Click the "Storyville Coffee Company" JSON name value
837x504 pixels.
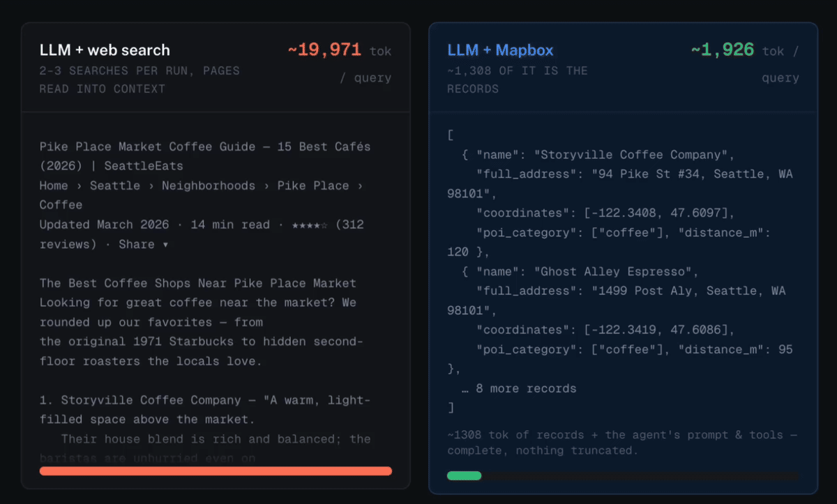click(631, 155)
